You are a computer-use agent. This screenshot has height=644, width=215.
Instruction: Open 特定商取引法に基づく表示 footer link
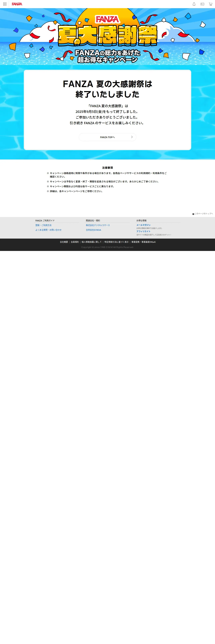116,242
